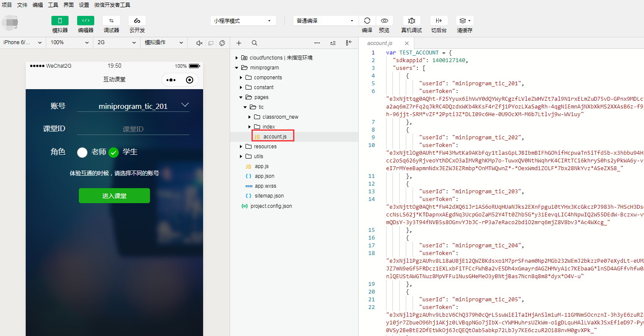
Task: Click the sdkappid value 1400127140 in code
Action: tap(449, 60)
